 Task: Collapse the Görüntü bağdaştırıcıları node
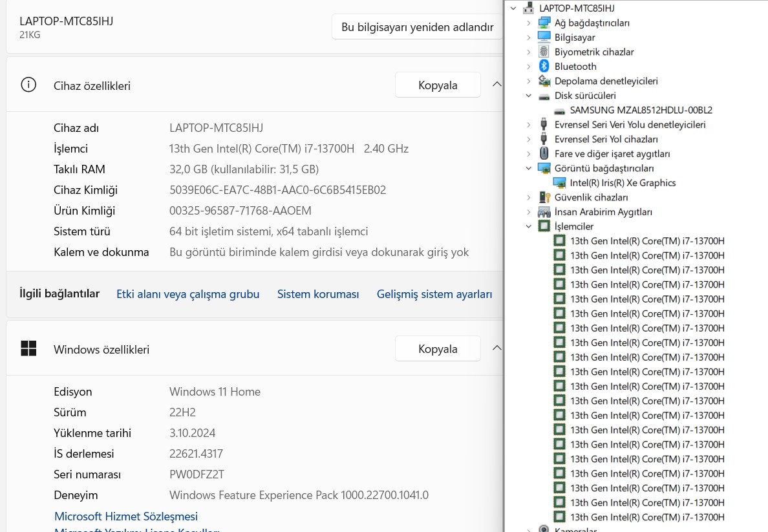[529, 168]
